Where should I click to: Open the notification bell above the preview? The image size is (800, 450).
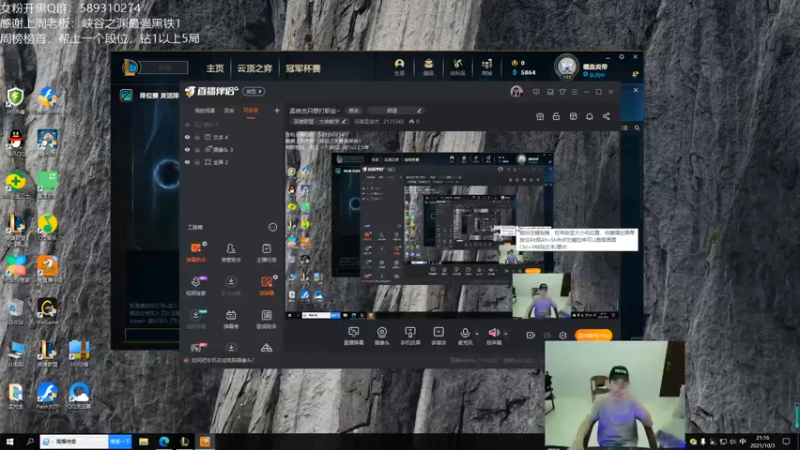pos(589,116)
